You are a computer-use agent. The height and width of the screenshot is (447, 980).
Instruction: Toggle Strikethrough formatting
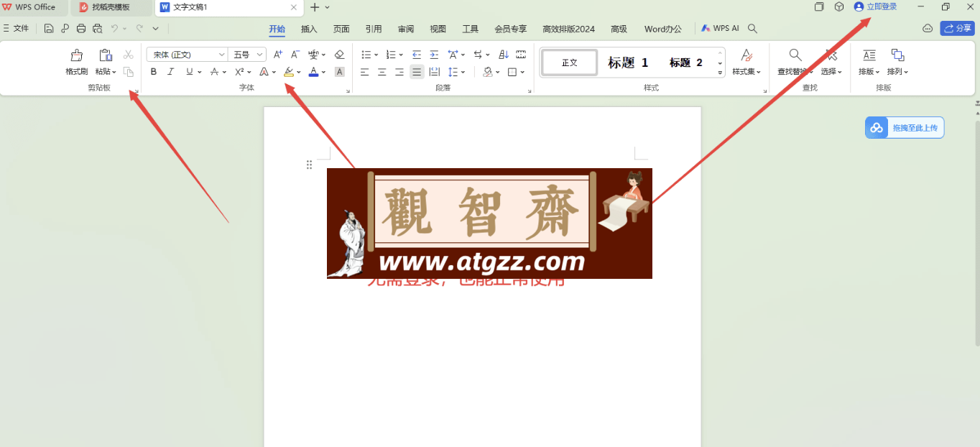click(214, 72)
